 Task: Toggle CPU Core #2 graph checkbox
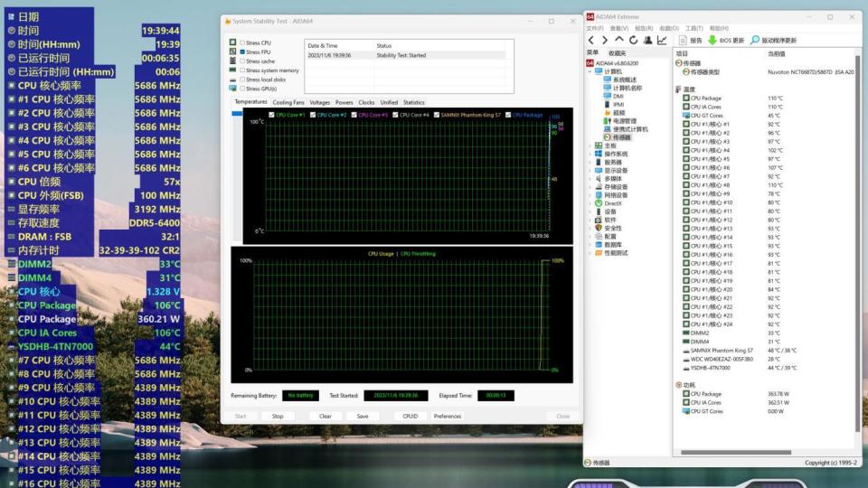point(313,115)
